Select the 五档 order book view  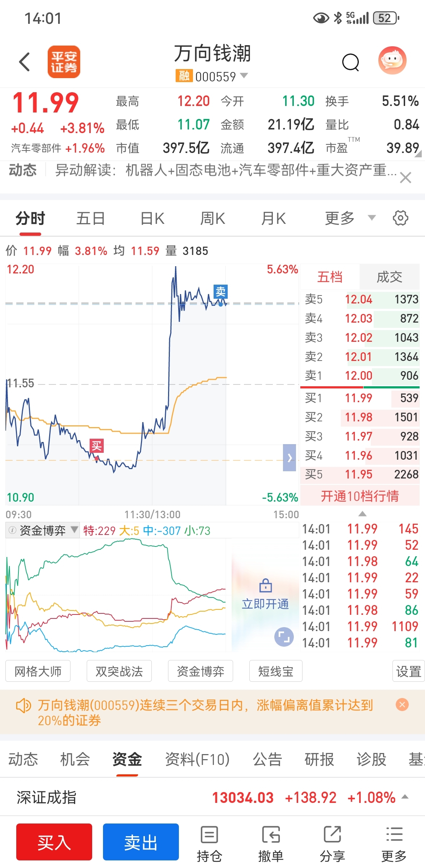330,277
